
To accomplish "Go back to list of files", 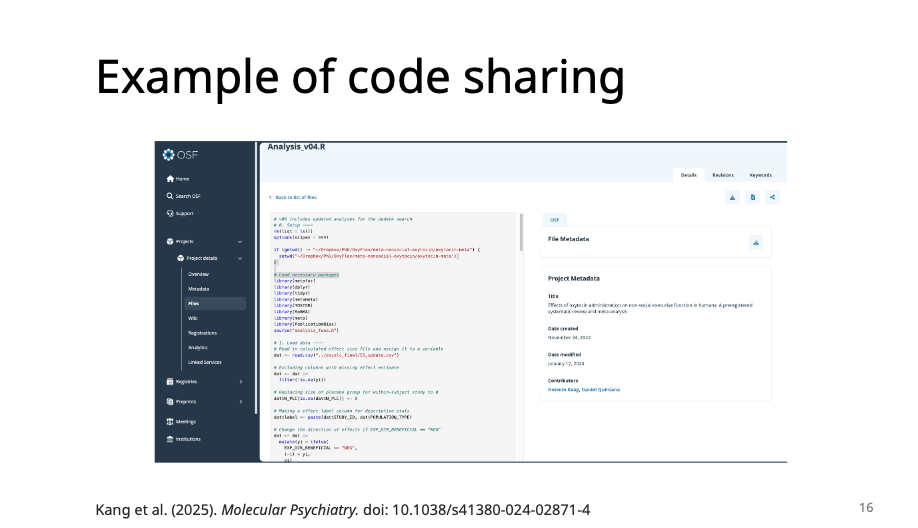I will 293,197.
